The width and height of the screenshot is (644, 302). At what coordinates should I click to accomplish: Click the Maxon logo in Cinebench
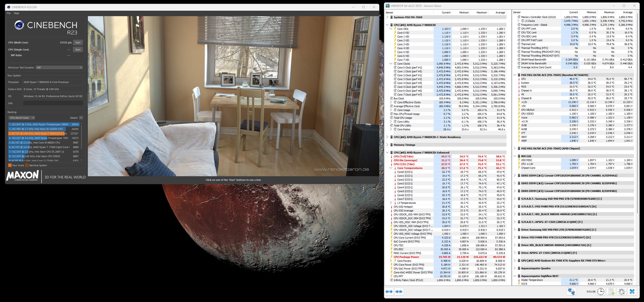(22, 176)
